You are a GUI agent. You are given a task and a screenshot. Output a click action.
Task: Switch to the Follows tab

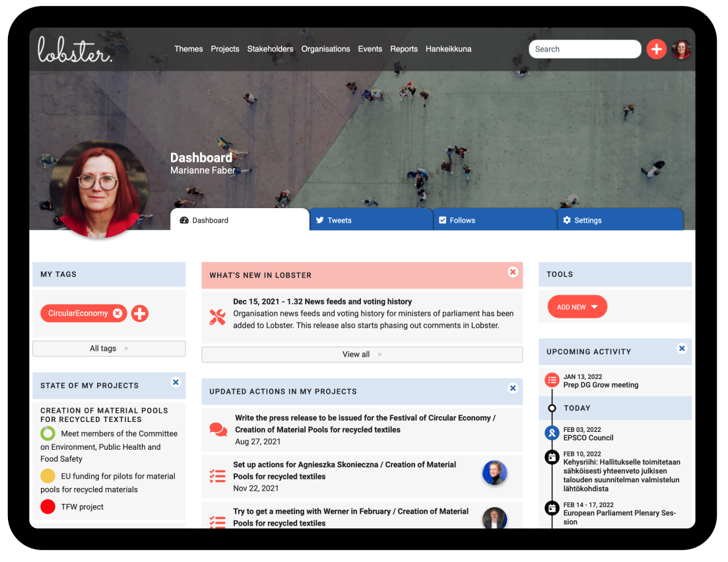495,220
